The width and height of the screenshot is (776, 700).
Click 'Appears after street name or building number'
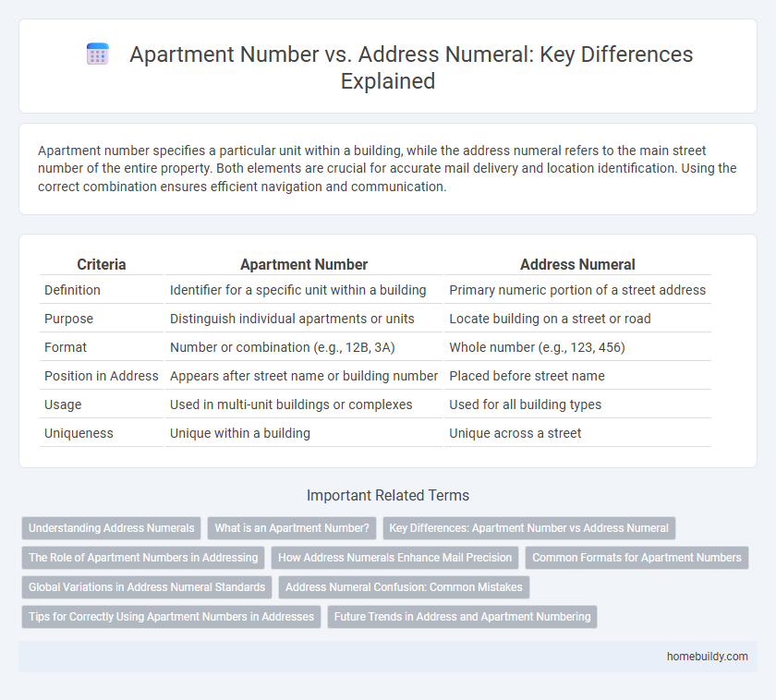304,376
